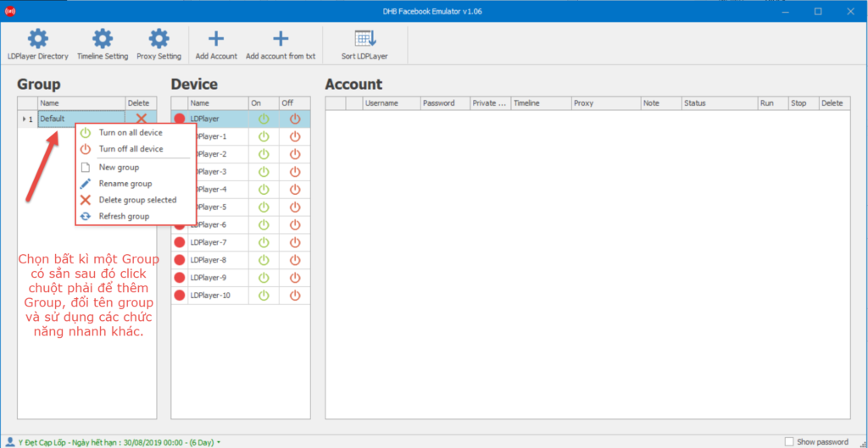The width and height of the screenshot is (868, 448).
Task: Expand the Default group row arrow
Action: click(23, 119)
